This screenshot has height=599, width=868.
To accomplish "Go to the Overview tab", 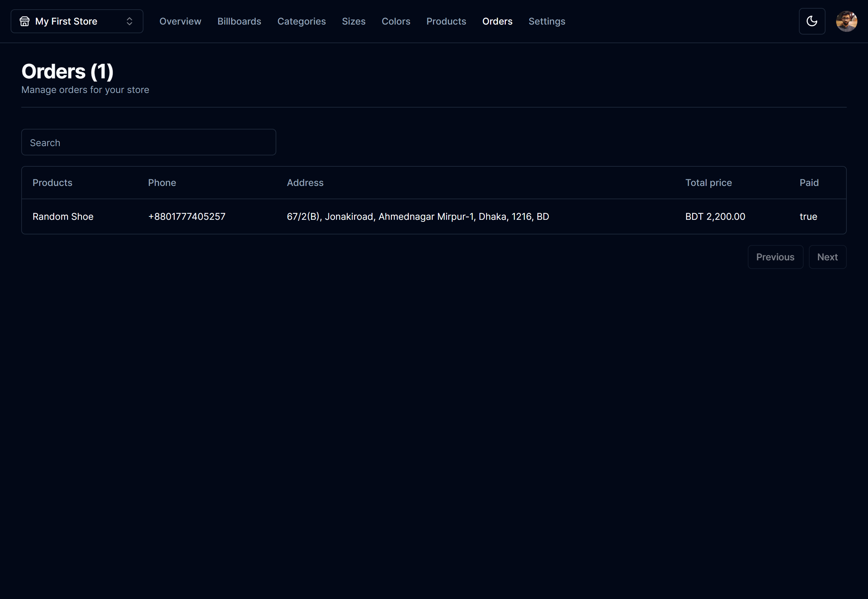I will tap(180, 21).
